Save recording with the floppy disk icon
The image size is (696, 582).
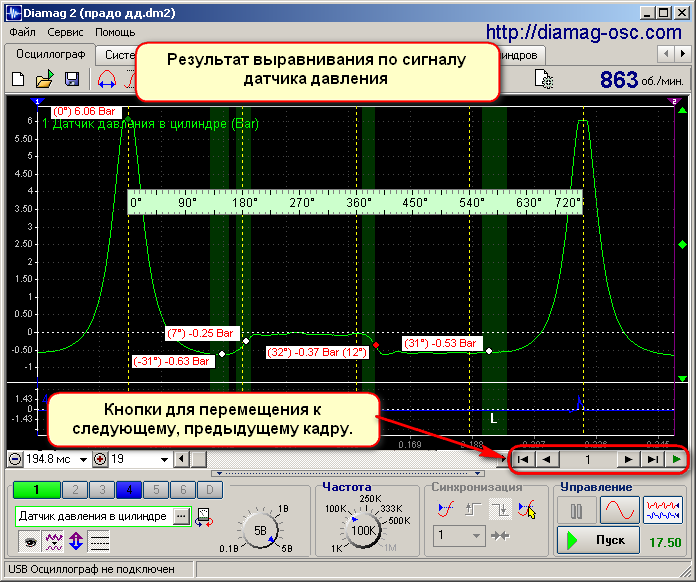click(72, 79)
